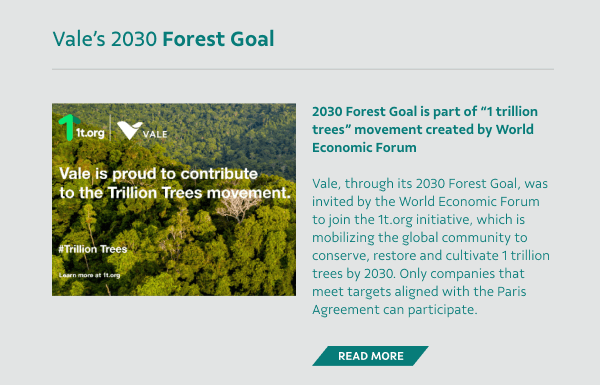Click the "Vale is proud to contribute" caption
600x385 pixels.
(158, 174)
